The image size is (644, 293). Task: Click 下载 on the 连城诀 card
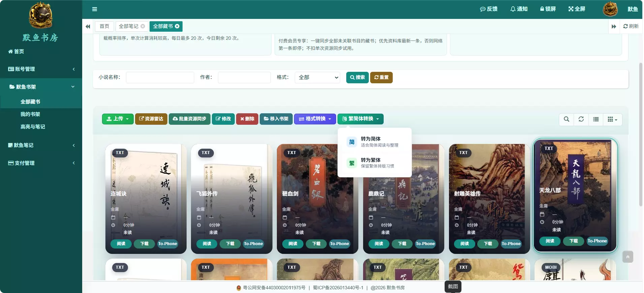tap(144, 244)
